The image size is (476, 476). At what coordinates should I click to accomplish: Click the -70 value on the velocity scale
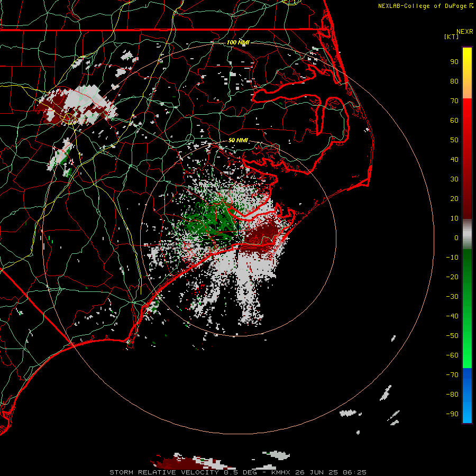[x=452, y=375]
